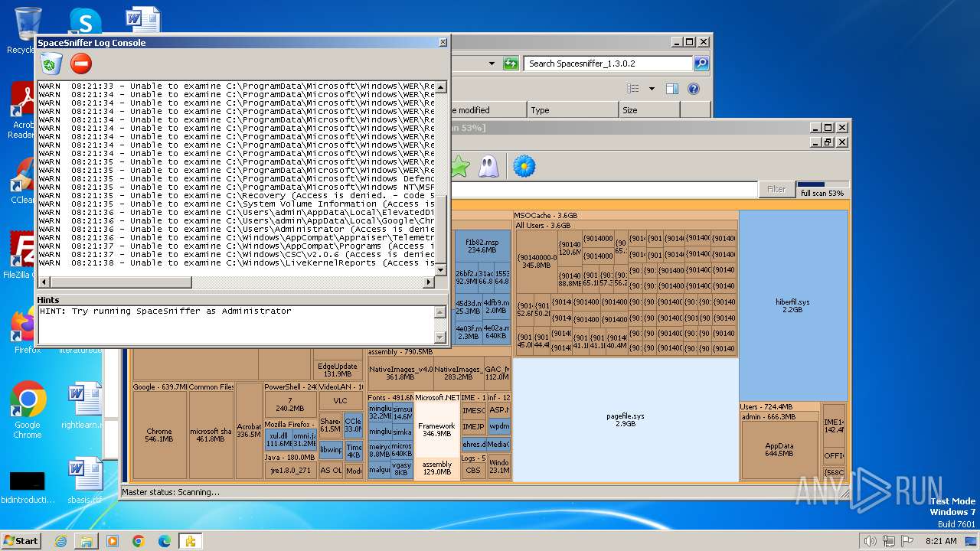Expand the Explorer address bar history dropdown

(492, 64)
